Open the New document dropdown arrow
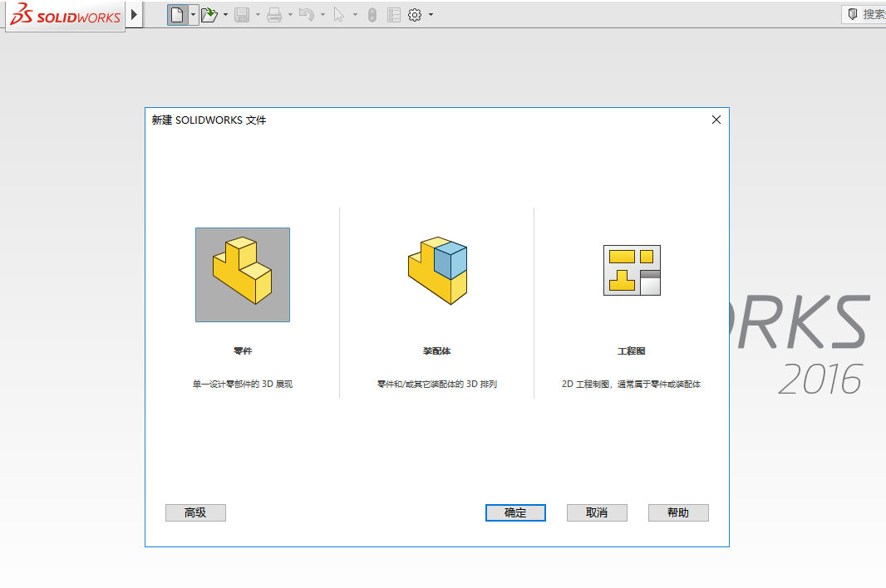 point(193,15)
